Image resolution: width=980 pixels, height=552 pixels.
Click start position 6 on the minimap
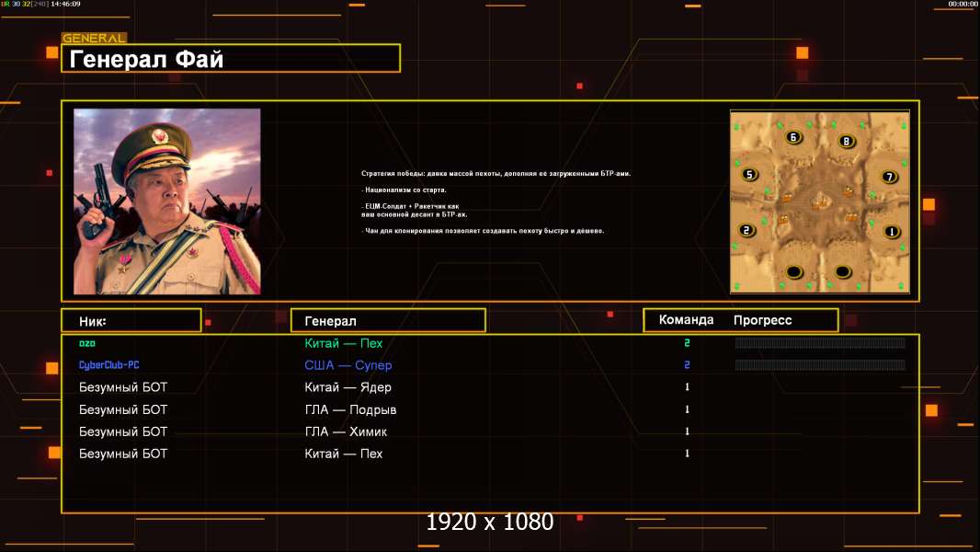pyautogui.click(x=793, y=137)
